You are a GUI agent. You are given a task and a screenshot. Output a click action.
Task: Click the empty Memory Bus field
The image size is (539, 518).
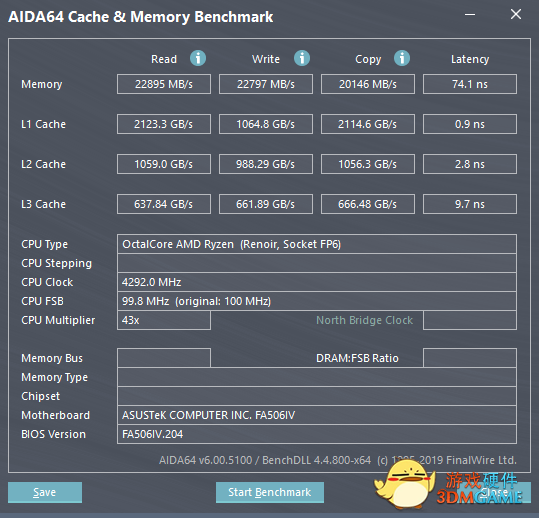click(x=164, y=358)
